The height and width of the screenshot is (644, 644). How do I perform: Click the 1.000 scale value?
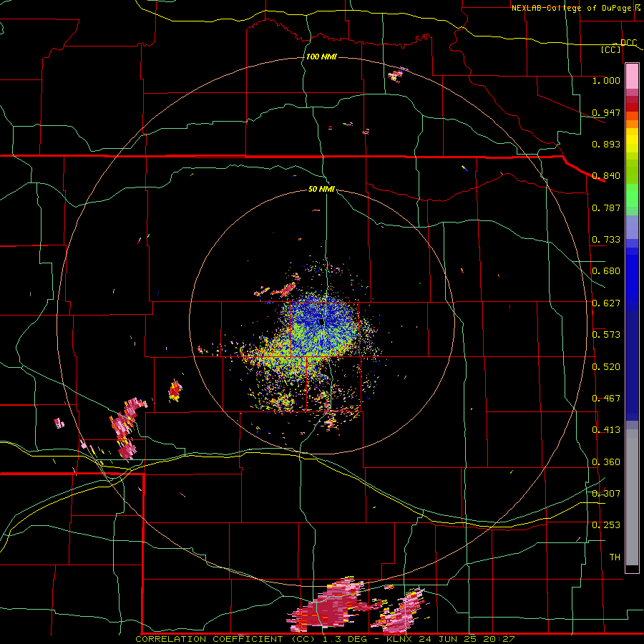(606, 80)
